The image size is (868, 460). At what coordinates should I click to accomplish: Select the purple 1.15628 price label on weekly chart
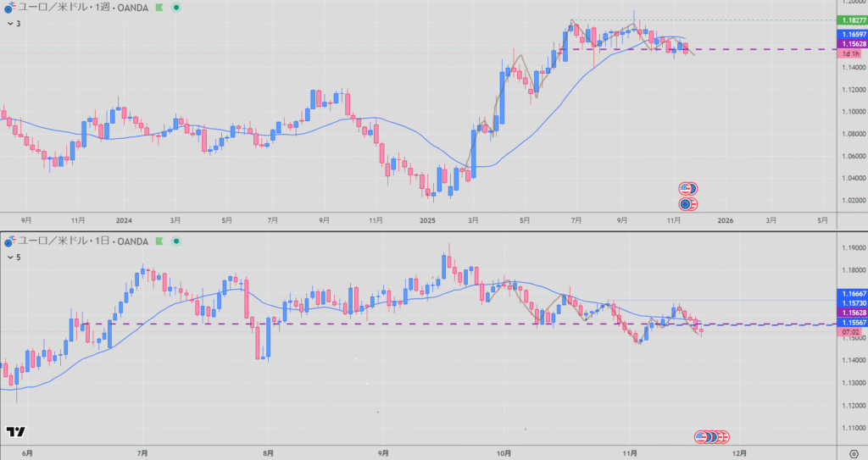pyautogui.click(x=850, y=43)
